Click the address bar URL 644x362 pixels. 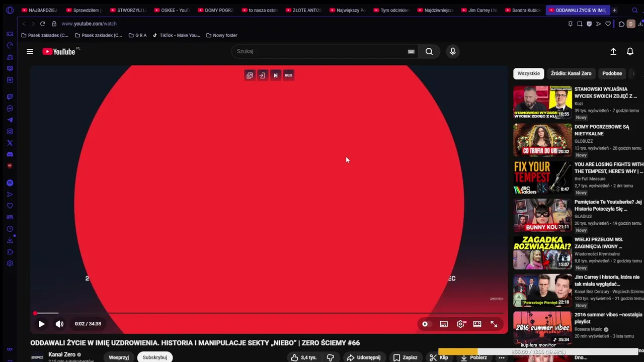coord(89,24)
